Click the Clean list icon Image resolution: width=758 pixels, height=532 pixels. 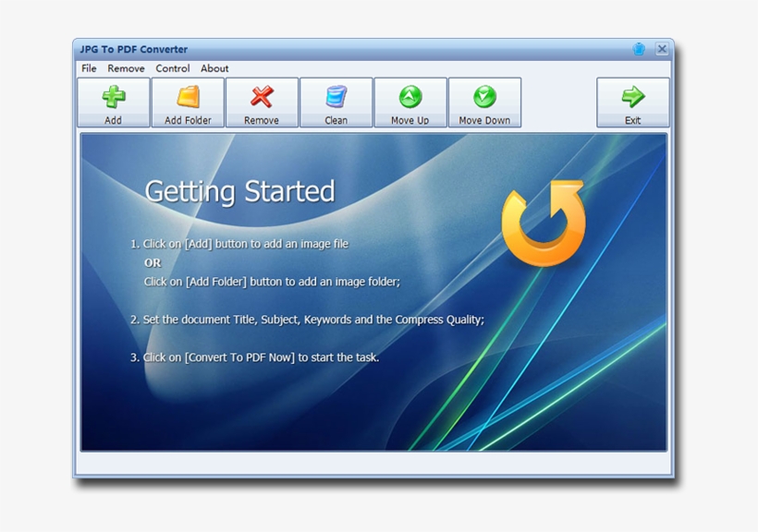pyautogui.click(x=336, y=96)
